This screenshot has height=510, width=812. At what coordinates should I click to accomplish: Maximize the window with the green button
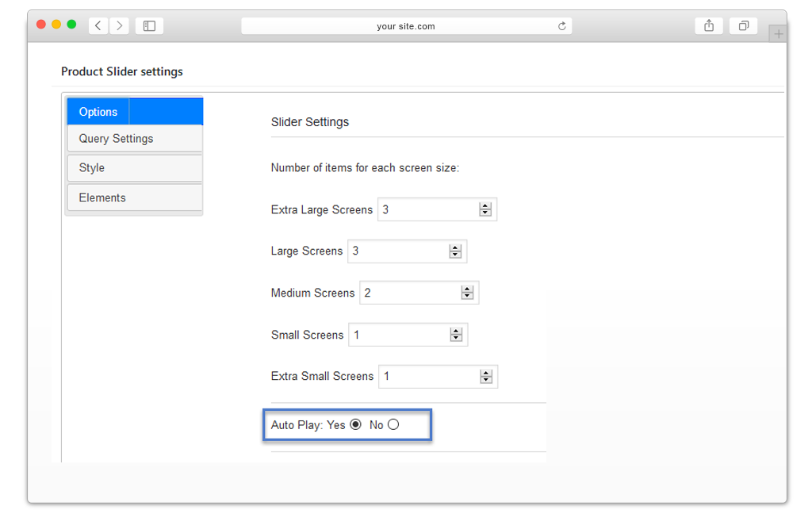[71, 25]
